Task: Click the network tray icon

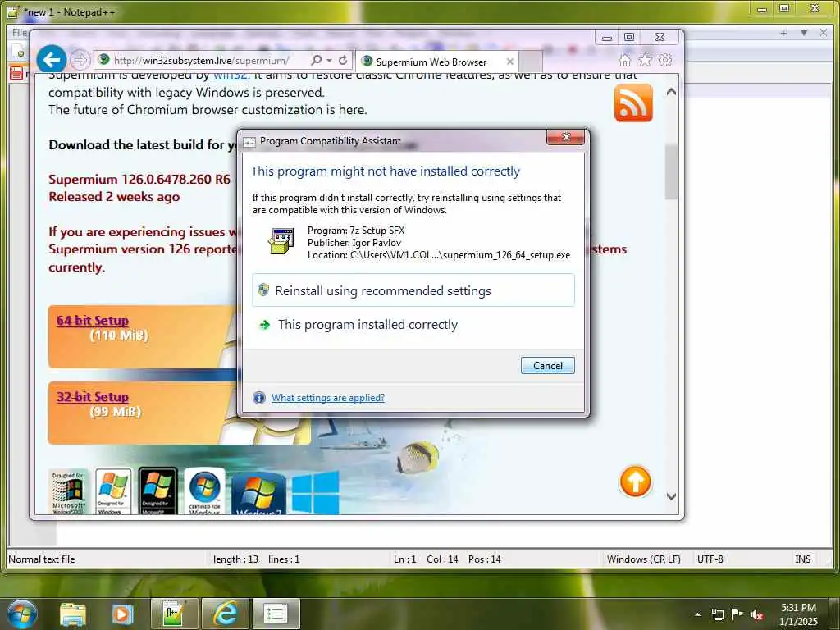Action: click(717, 614)
